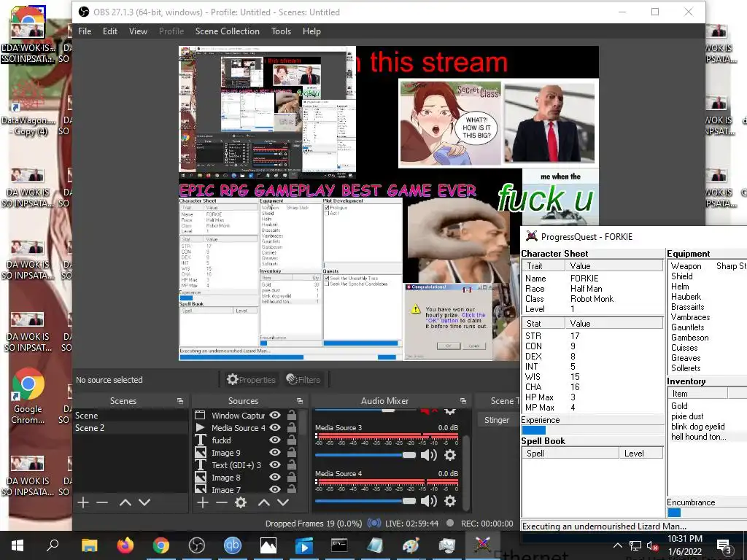Hide the Image 8 source
The width and height of the screenshot is (747, 560).
pyautogui.click(x=275, y=477)
